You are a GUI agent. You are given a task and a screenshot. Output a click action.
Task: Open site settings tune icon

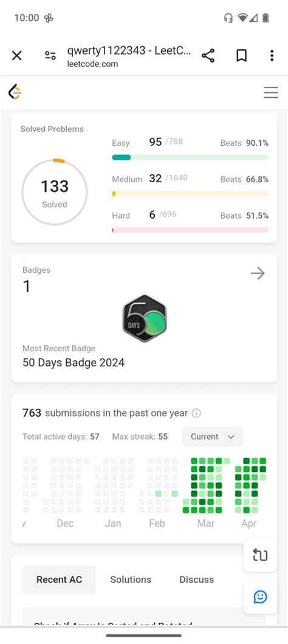(50, 55)
